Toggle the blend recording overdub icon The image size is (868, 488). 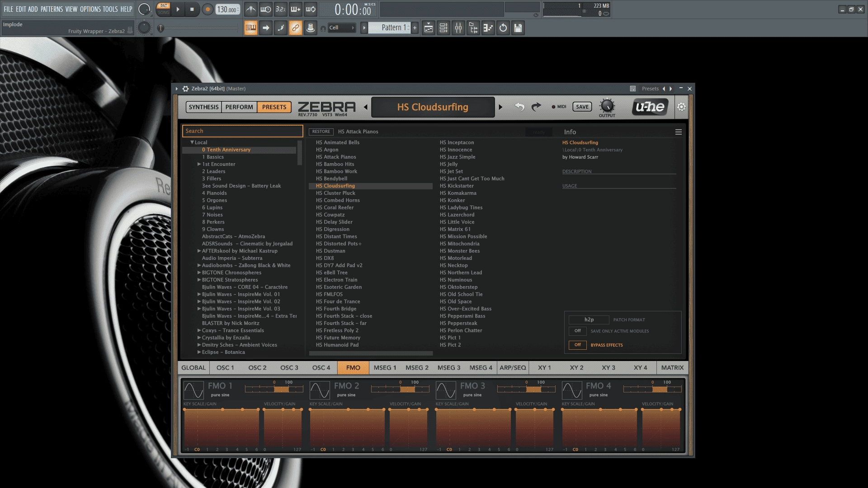(295, 9)
